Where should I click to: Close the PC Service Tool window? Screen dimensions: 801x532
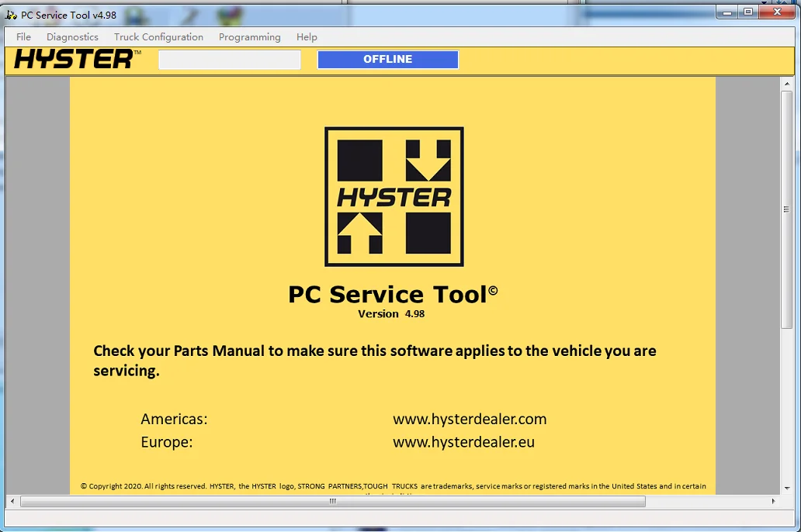777,12
